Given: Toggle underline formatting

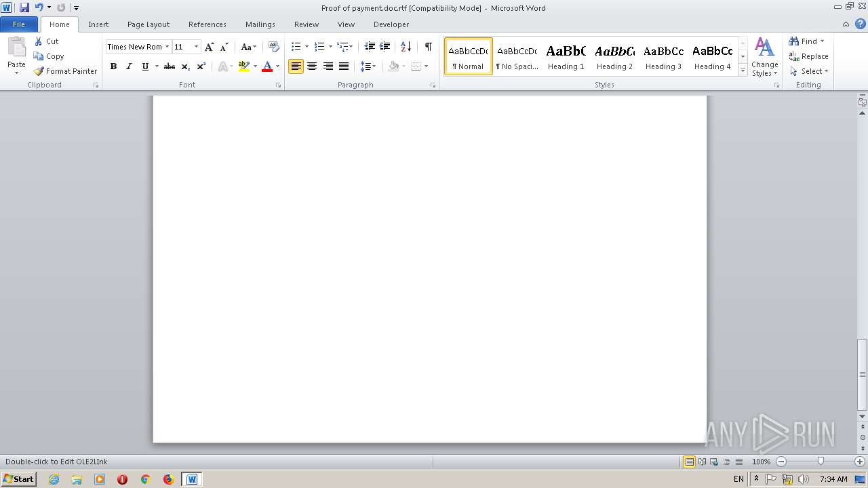Looking at the screenshot, I should pyautogui.click(x=145, y=66).
